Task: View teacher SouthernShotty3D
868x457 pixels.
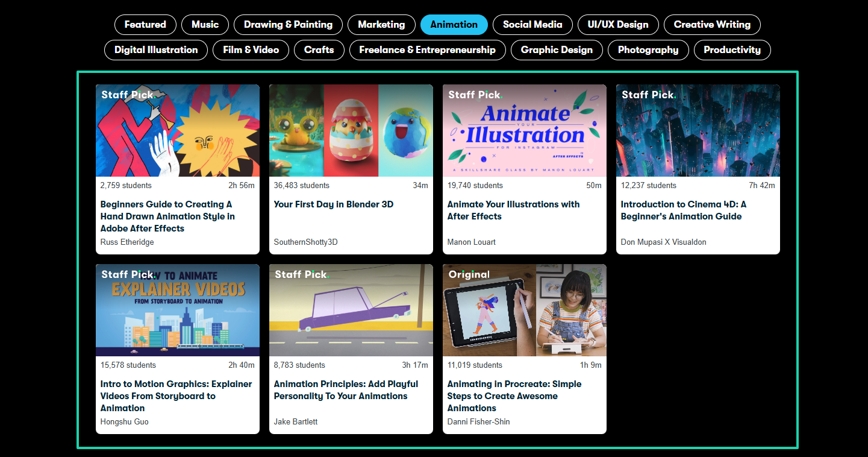Action: pyautogui.click(x=305, y=242)
